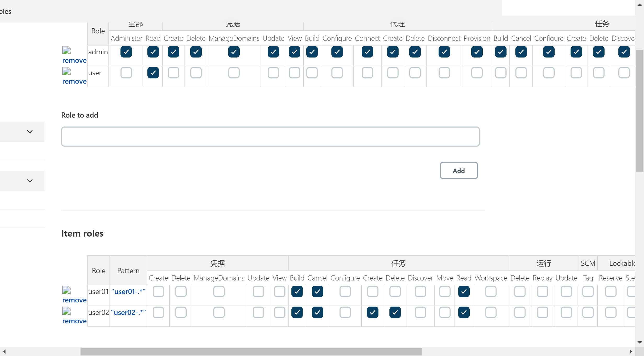This screenshot has height=356, width=644.
Task: Uncheck admin's ManageDomains permission
Action: (x=234, y=52)
